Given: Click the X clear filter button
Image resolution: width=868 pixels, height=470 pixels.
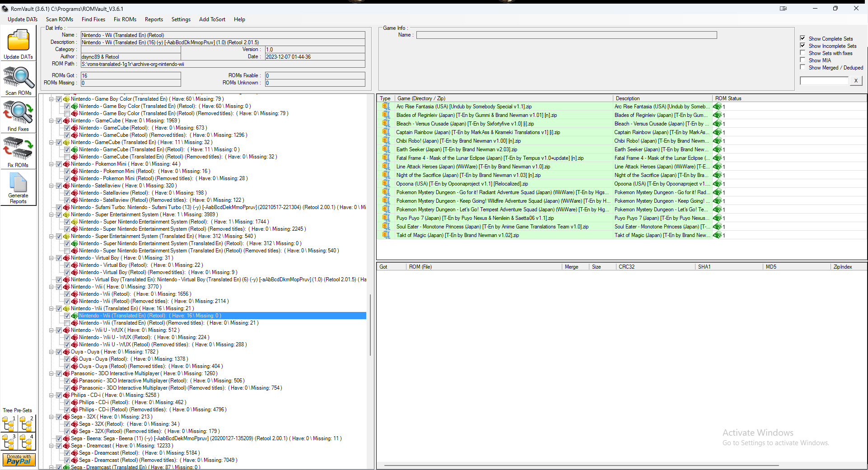Looking at the screenshot, I should 856,80.
